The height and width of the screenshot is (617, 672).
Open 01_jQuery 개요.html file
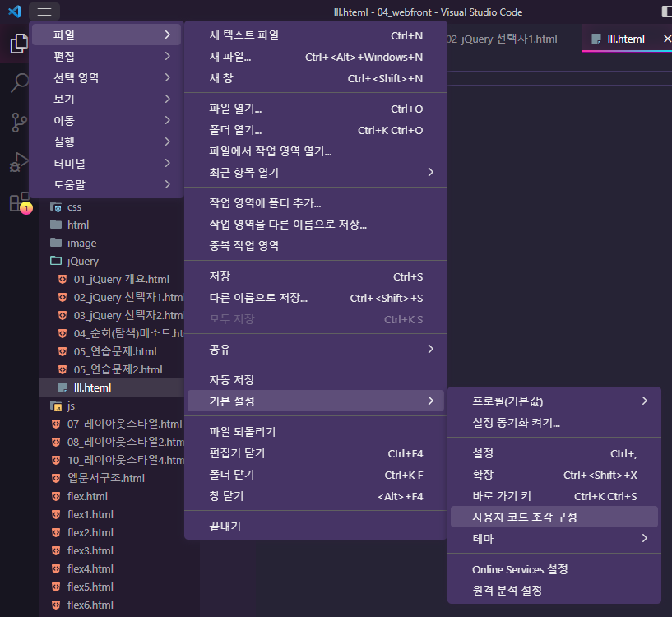click(111, 279)
